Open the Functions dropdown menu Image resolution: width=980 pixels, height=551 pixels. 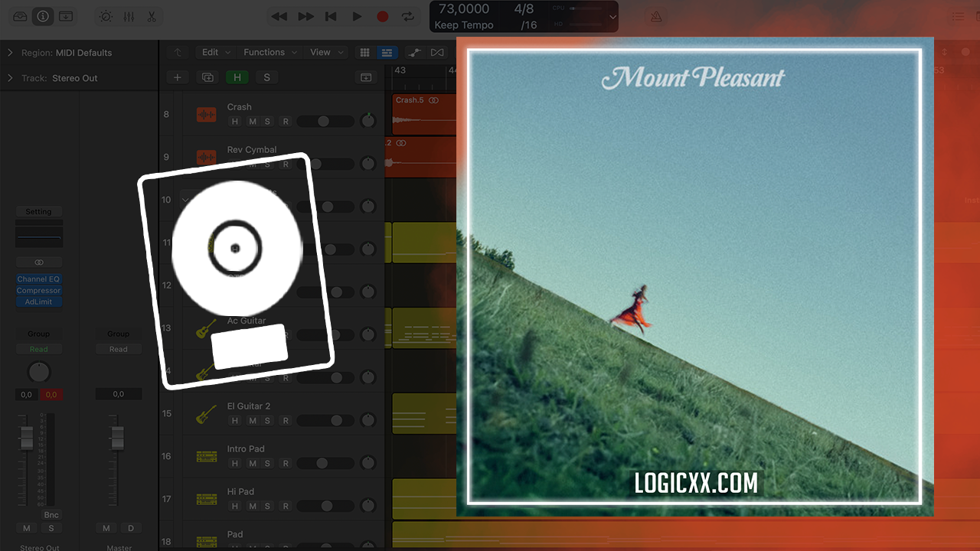269,52
